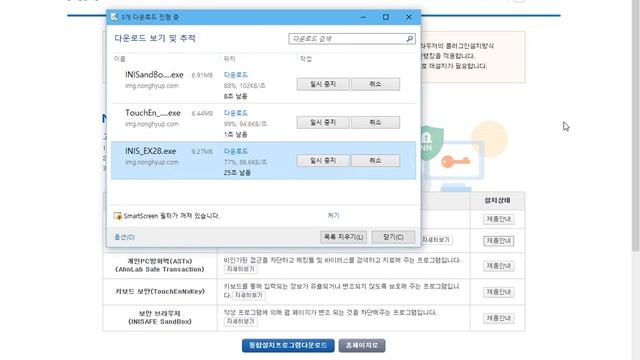
Task: Click the search magnifier icon
Action: coord(410,39)
